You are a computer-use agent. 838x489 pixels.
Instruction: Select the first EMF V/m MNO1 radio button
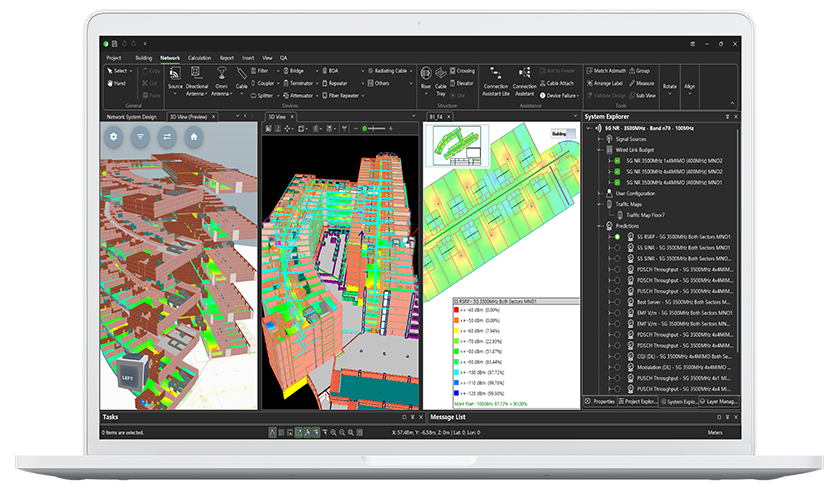[617, 313]
